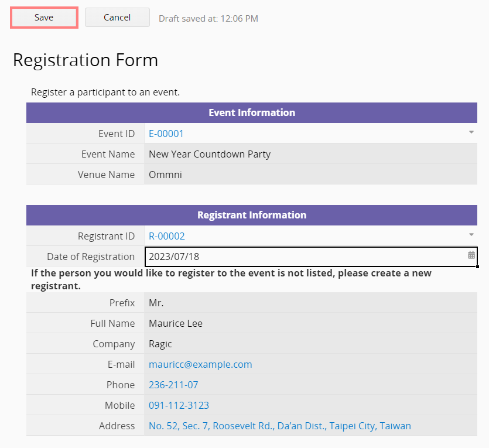Open the Roosevelt Rd. address link
The height and width of the screenshot is (448, 489).
279,426
